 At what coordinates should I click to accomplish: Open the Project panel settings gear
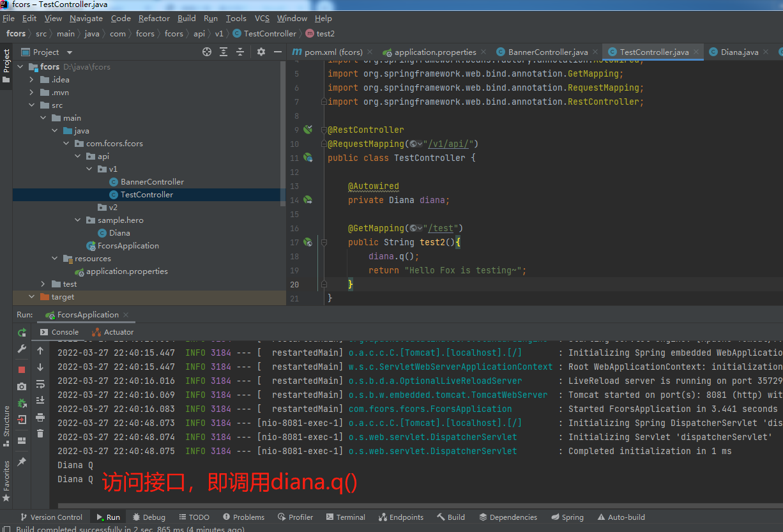pos(261,52)
